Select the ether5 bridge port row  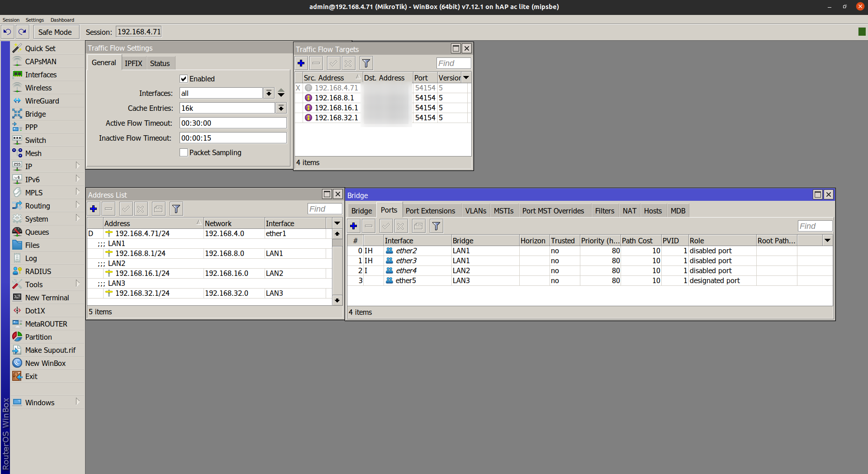(590, 280)
